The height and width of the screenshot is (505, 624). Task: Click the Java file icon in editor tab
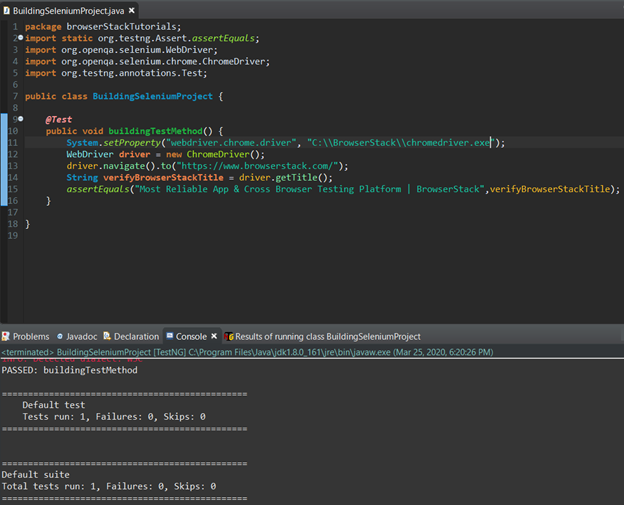pos(6,11)
